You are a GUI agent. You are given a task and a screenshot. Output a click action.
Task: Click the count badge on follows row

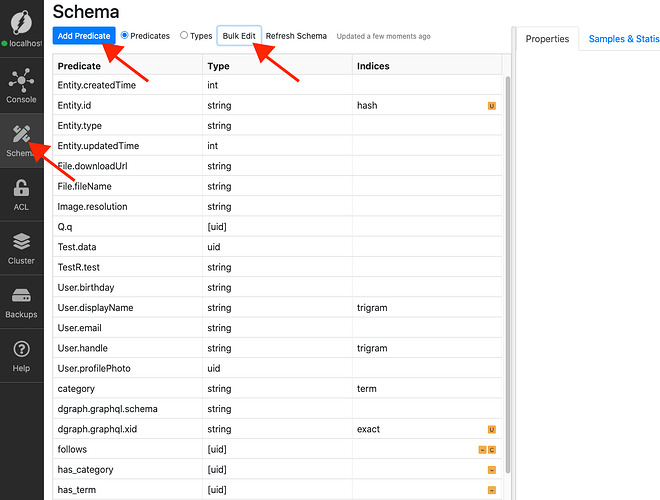pos(492,450)
